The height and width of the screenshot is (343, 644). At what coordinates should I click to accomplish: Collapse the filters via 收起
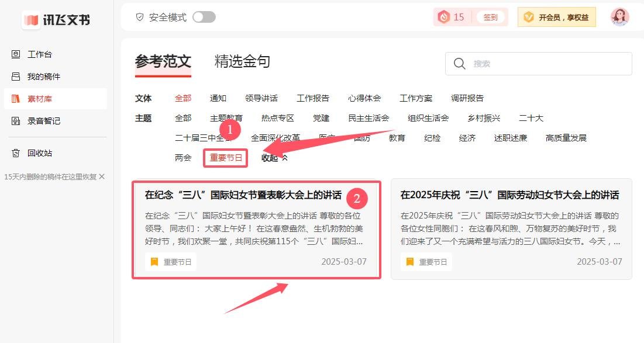270,157
